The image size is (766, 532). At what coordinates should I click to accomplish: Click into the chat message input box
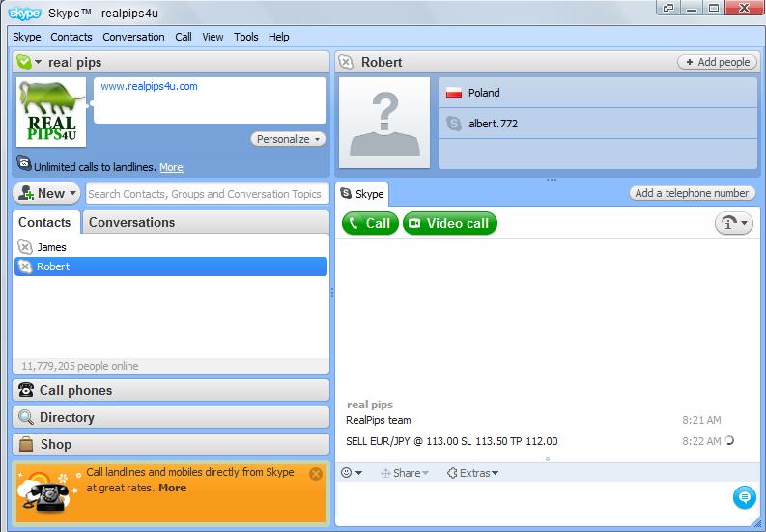(x=532, y=503)
